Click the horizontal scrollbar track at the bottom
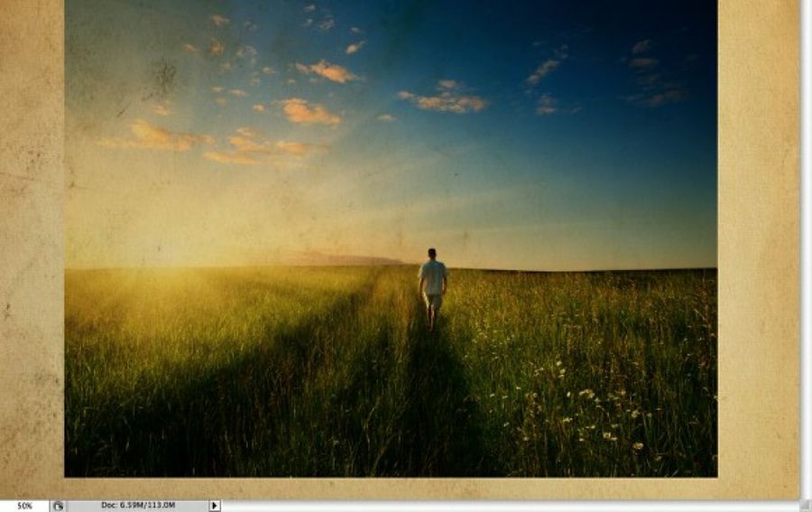 click(505, 506)
